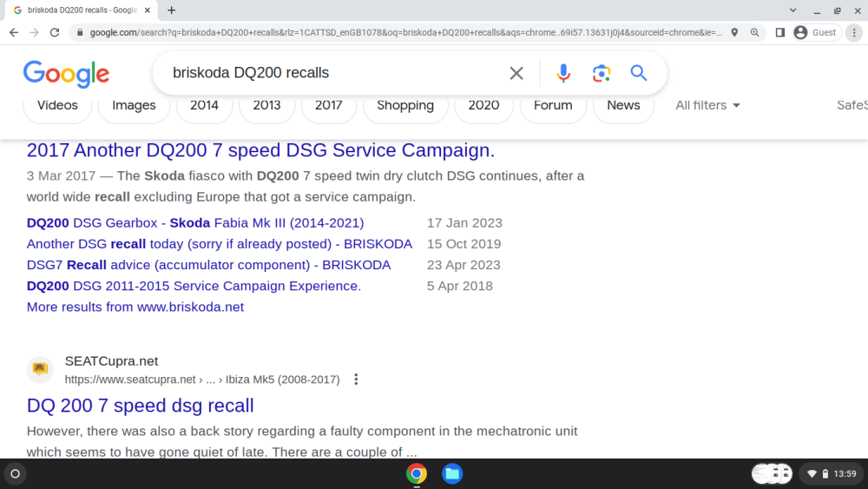View site info lock icon

(x=80, y=33)
